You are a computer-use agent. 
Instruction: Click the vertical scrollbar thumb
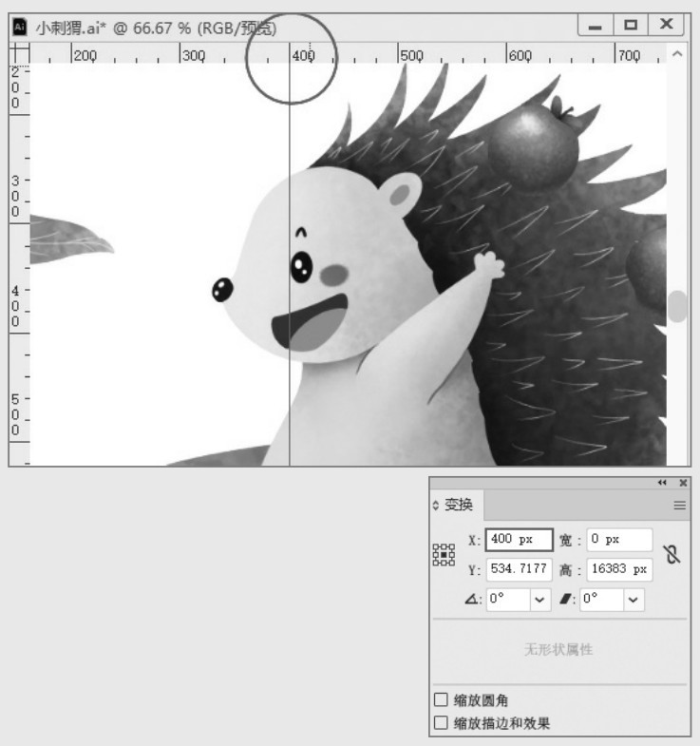pos(677,306)
